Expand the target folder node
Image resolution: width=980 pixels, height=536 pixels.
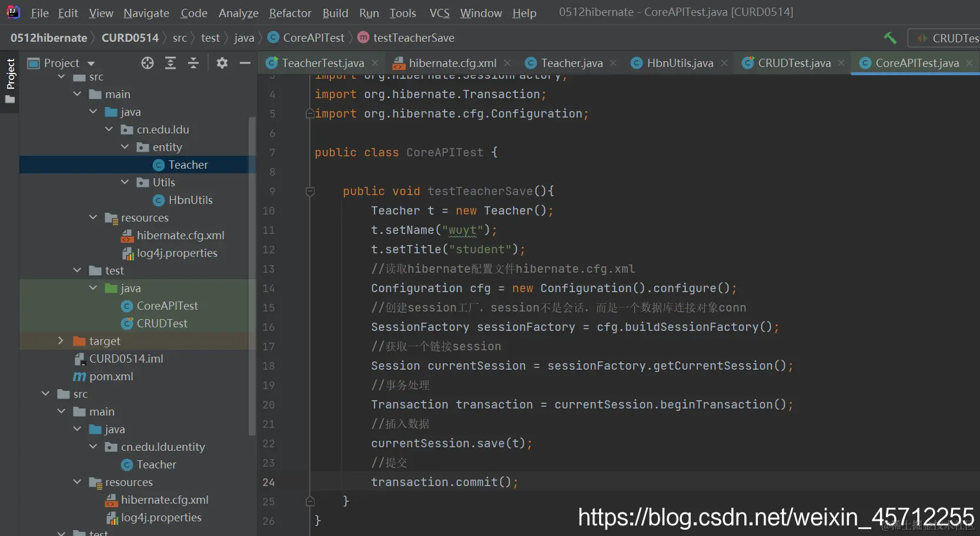click(x=61, y=341)
